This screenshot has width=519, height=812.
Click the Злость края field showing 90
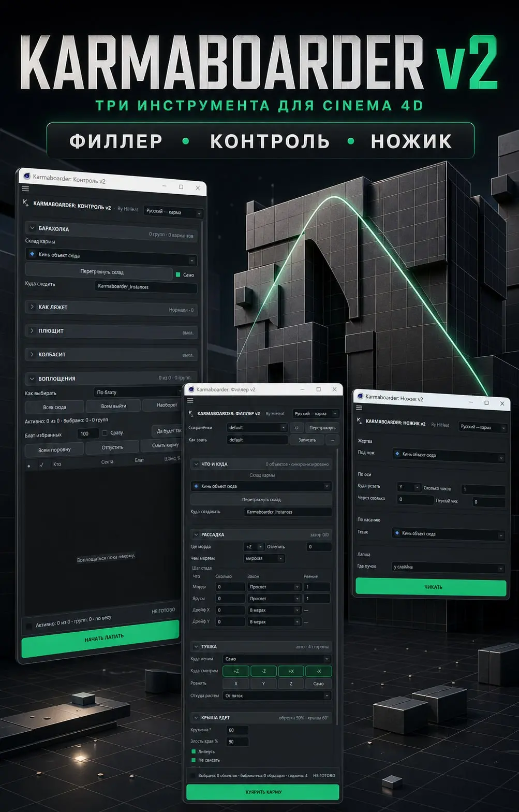(x=238, y=742)
